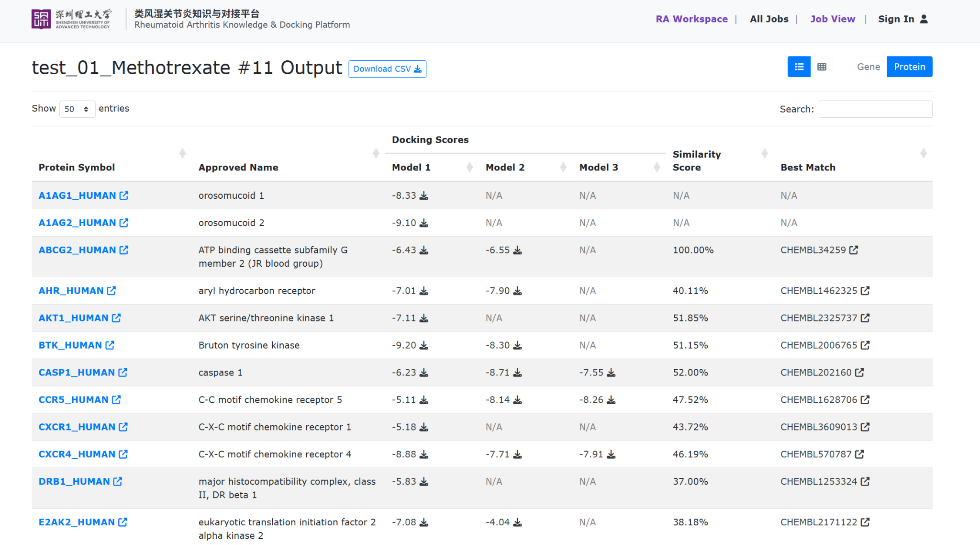
Task: Click the '52.00%' similarity score cell
Action: point(690,373)
